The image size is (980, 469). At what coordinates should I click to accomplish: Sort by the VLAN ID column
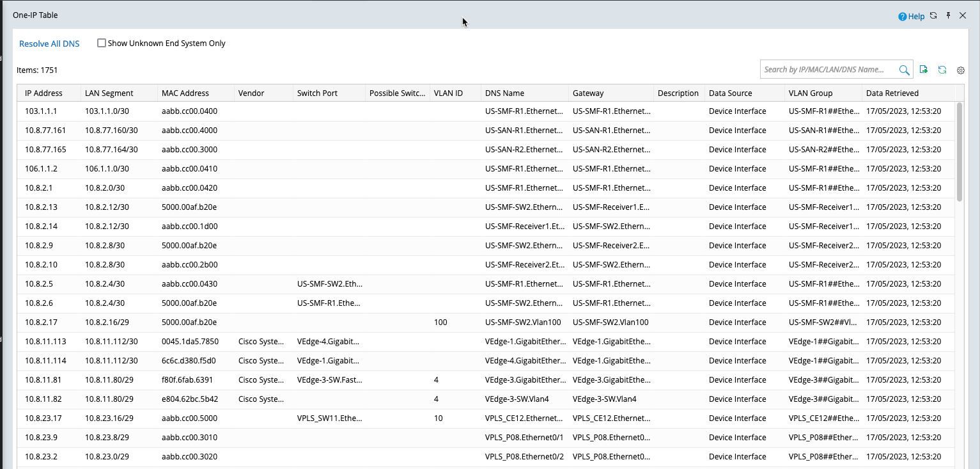click(x=448, y=93)
